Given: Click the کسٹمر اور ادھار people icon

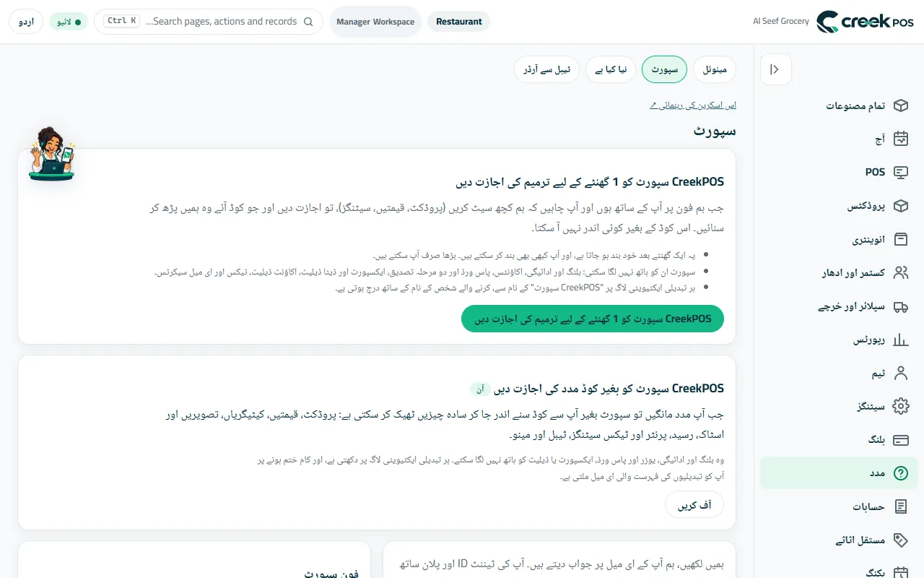Looking at the screenshot, I should coord(900,272).
